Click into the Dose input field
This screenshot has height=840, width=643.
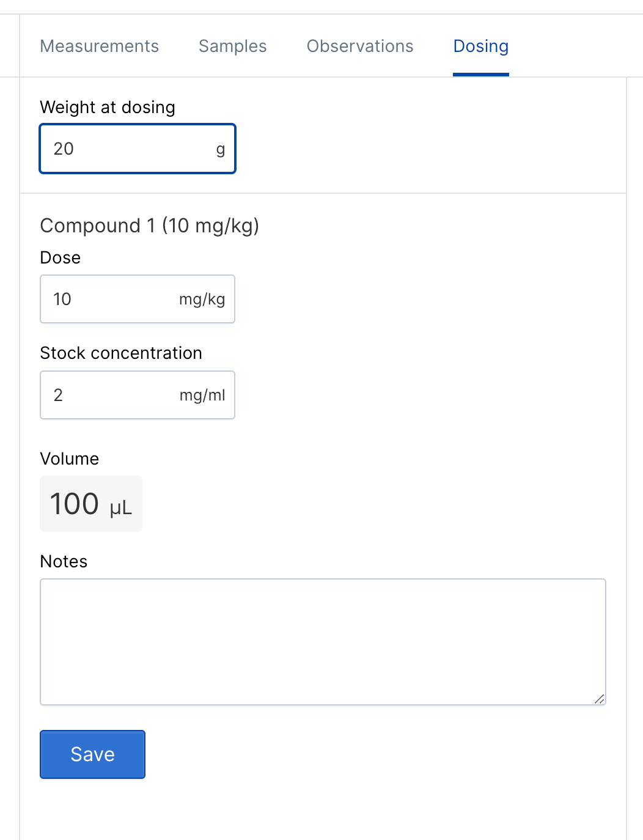(x=138, y=299)
